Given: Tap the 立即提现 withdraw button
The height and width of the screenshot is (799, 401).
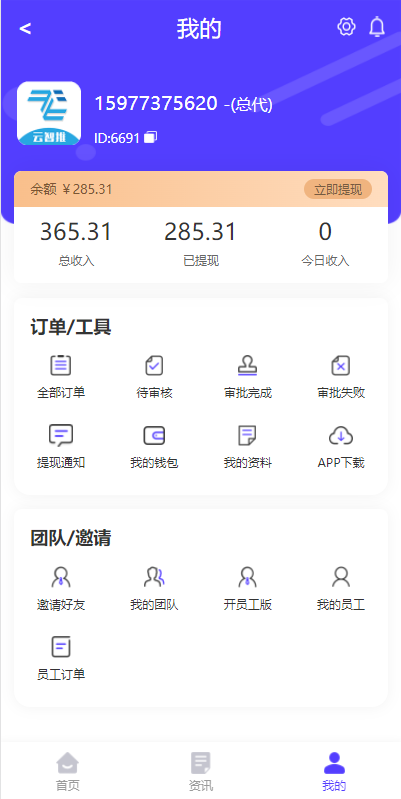Looking at the screenshot, I should pos(338,190).
